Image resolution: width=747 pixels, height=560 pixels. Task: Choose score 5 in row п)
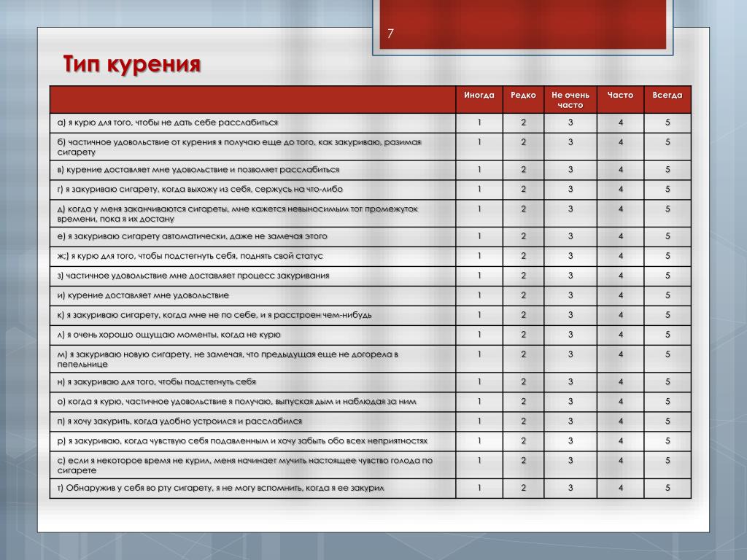pos(667,421)
